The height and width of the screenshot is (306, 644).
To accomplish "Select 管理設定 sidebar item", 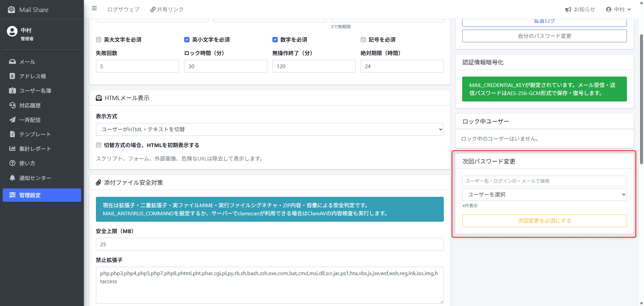I will click(x=42, y=195).
